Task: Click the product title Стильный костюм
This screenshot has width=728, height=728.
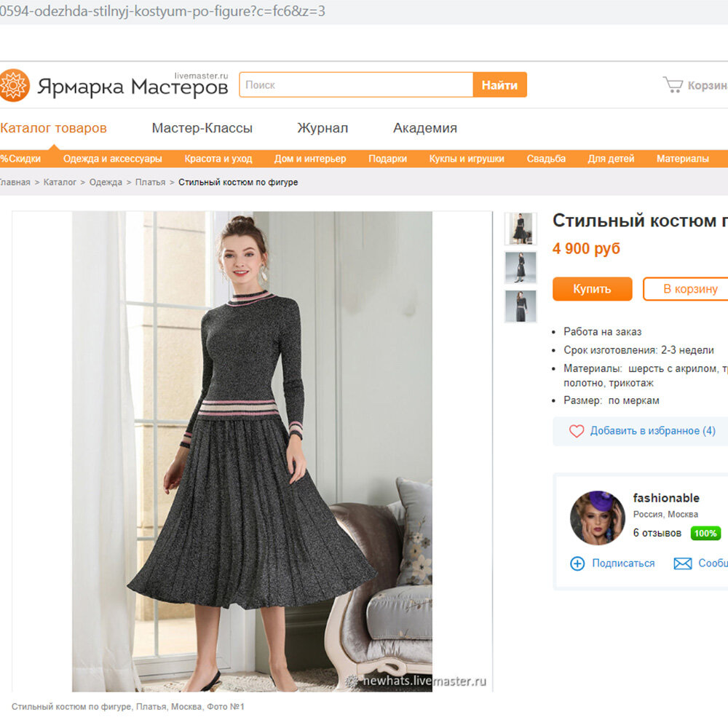Action: point(640,221)
